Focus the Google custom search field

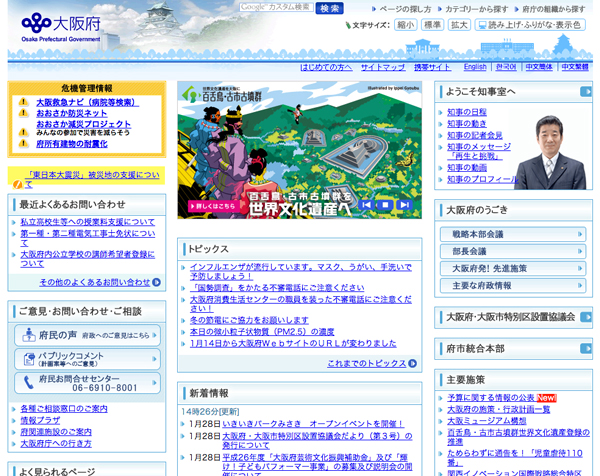pyautogui.click(x=276, y=8)
